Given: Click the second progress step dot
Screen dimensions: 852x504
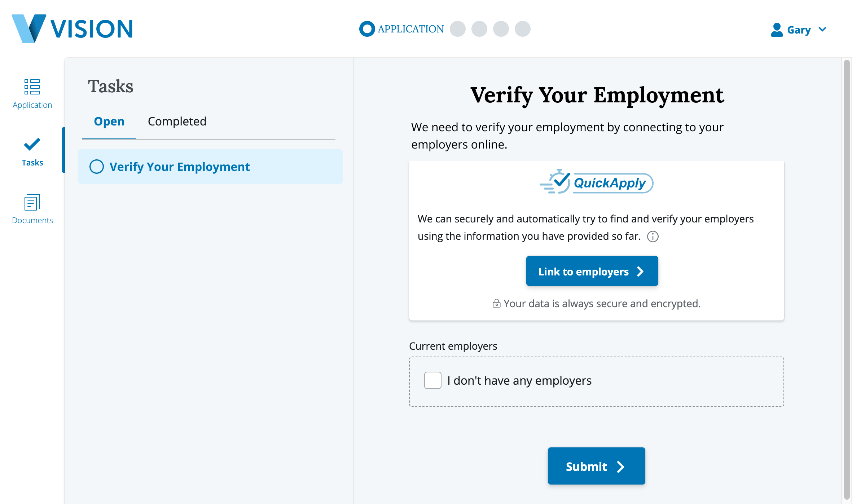Looking at the screenshot, I should tap(457, 29).
